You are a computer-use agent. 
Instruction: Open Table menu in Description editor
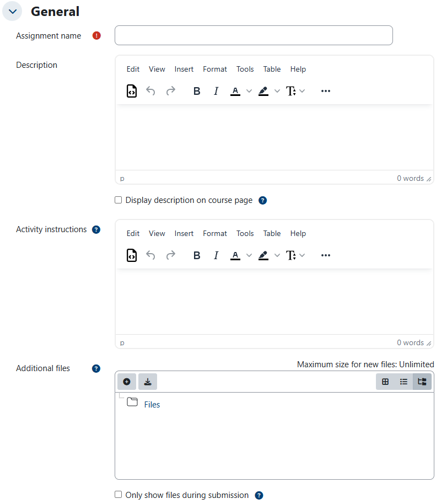pyautogui.click(x=272, y=69)
